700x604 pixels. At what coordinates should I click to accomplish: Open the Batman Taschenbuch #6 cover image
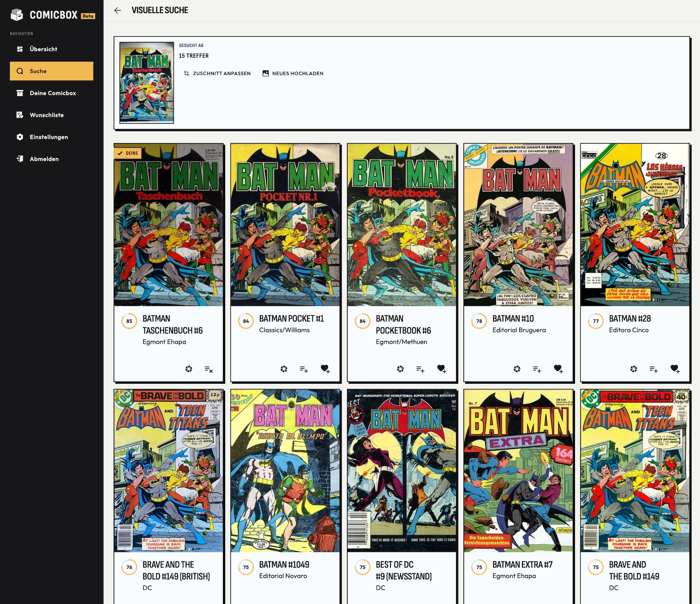(169, 225)
